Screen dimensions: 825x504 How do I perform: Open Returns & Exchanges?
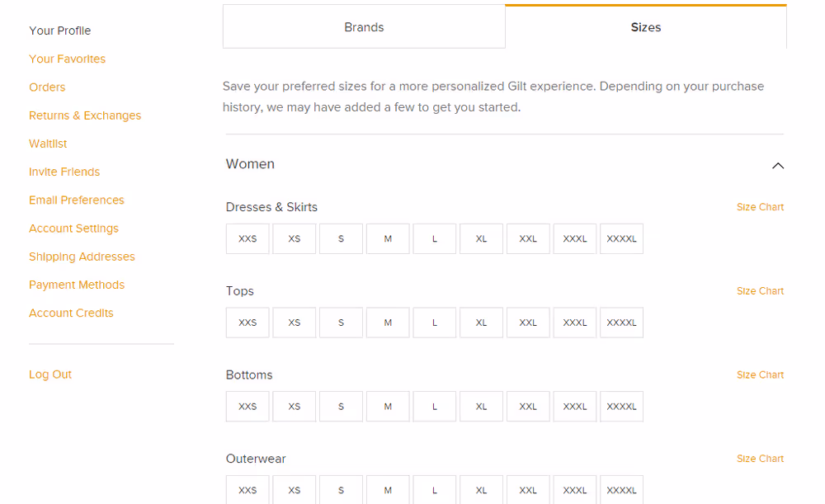pyautogui.click(x=85, y=115)
